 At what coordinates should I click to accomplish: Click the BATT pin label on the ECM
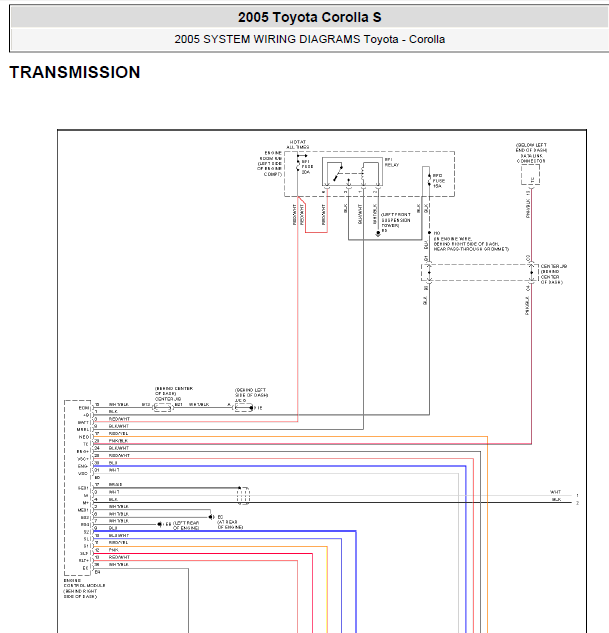click(83, 423)
